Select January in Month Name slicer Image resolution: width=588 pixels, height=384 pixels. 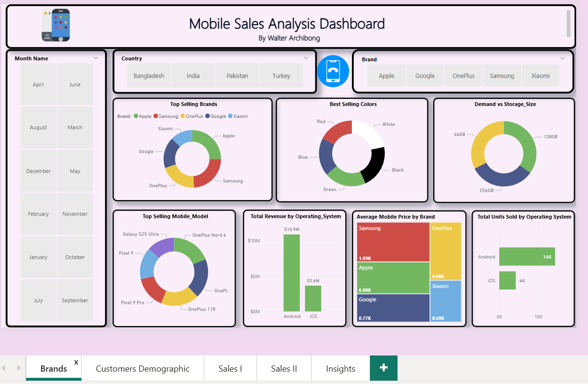pos(38,257)
